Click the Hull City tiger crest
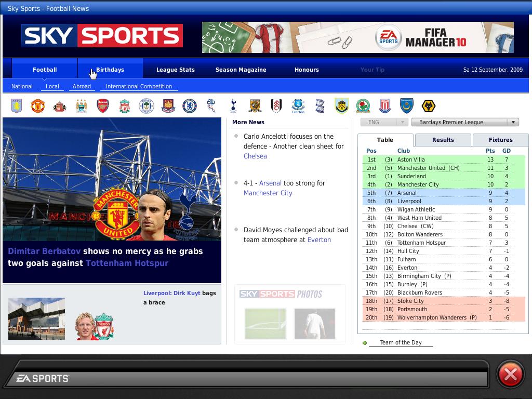 point(255,106)
